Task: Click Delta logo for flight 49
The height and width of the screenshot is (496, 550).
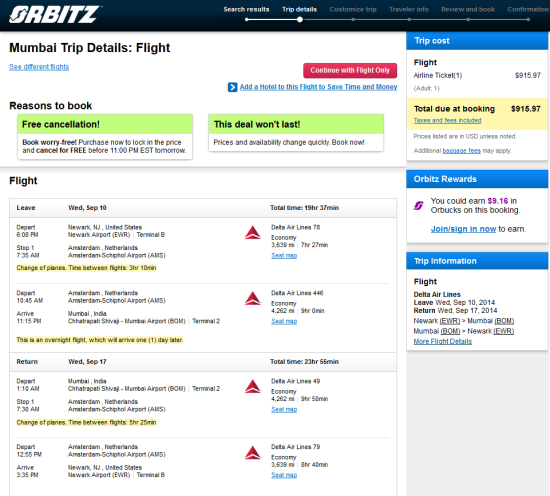Action: 253,387
